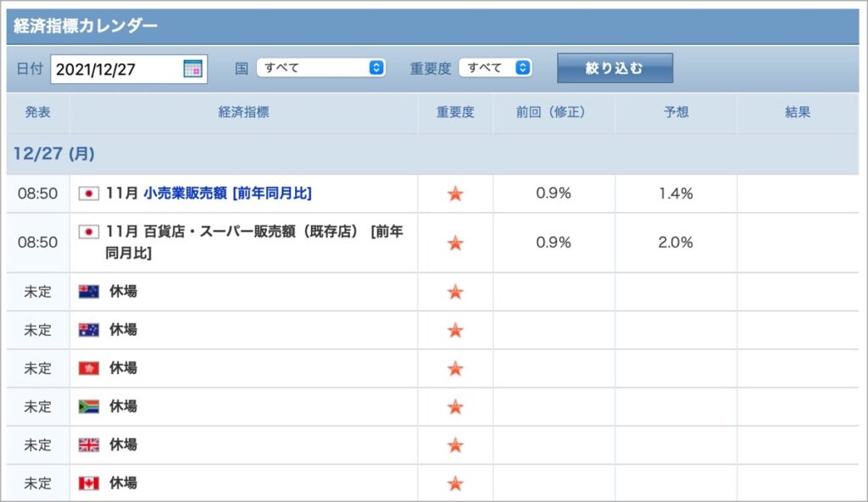Click 08:50 time in 小売業販売額 row

[37, 193]
